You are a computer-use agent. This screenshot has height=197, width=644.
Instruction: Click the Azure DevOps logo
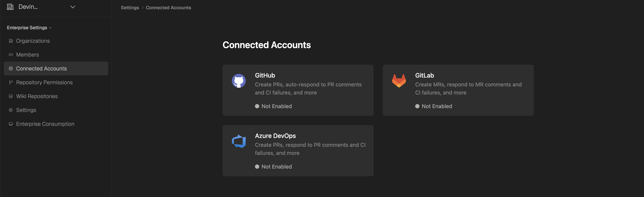point(239,141)
